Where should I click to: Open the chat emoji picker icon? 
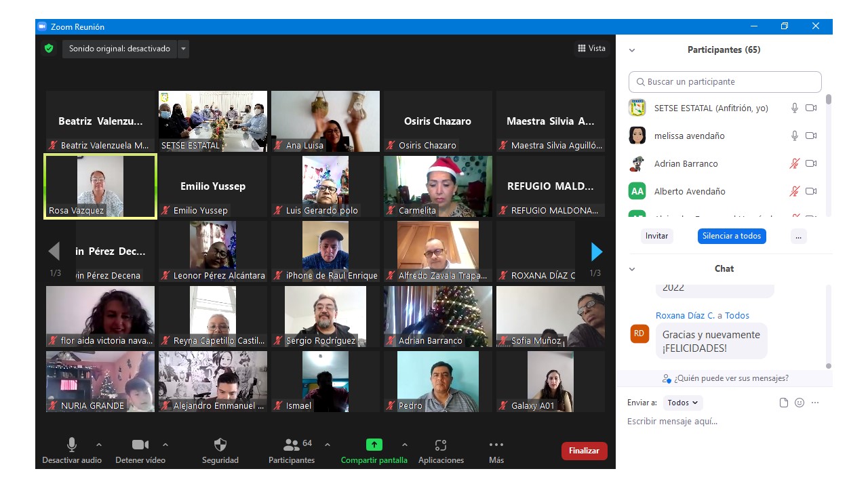[800, 403]
